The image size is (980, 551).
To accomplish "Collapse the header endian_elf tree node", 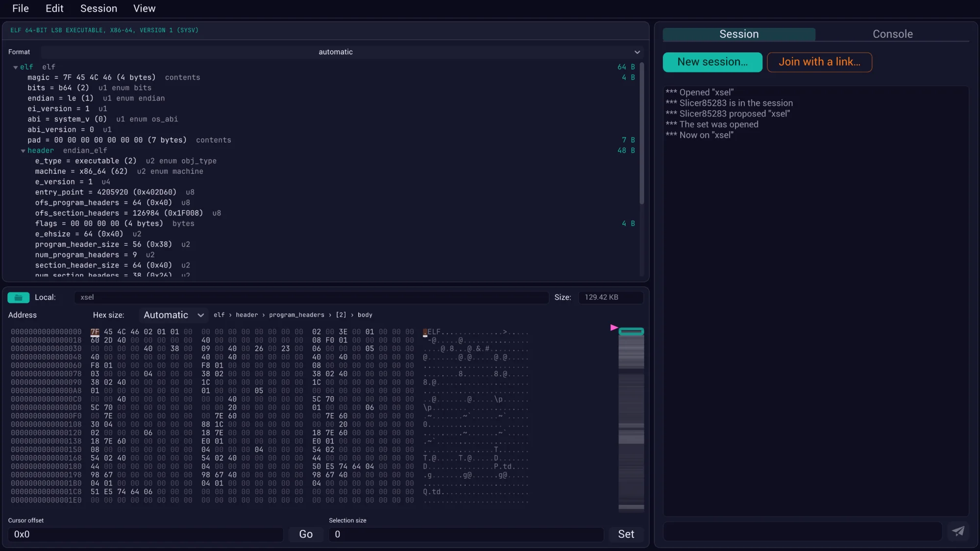I will (x=23, y=151).
